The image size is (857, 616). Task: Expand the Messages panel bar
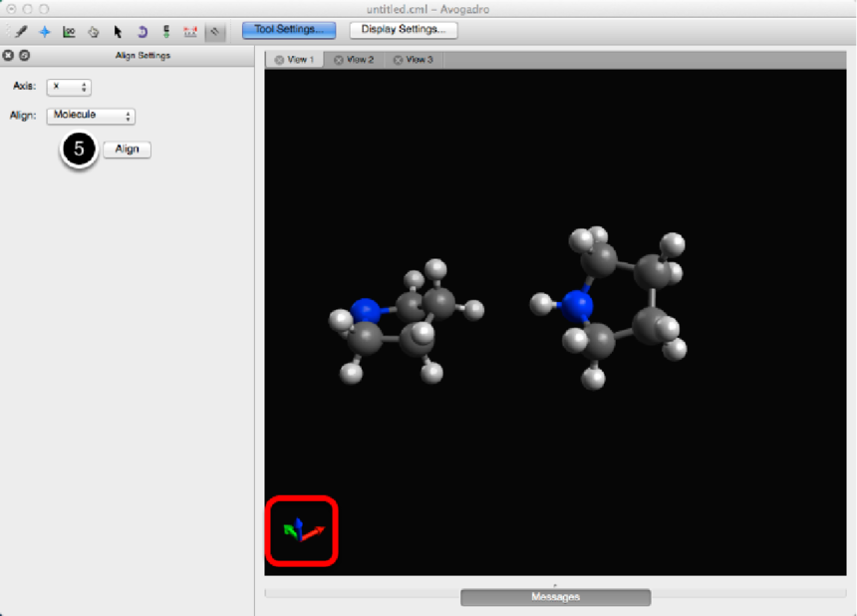[x=555, y=597]
